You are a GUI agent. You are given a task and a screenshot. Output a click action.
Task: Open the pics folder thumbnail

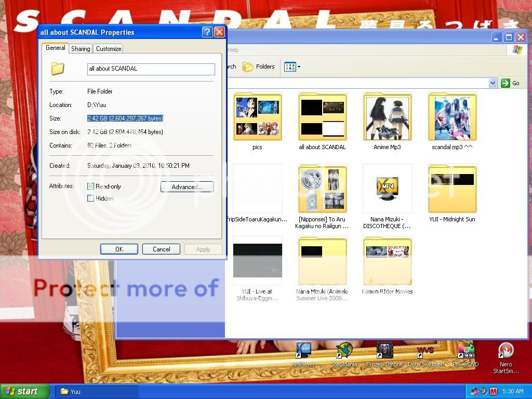tap(258, 117)
